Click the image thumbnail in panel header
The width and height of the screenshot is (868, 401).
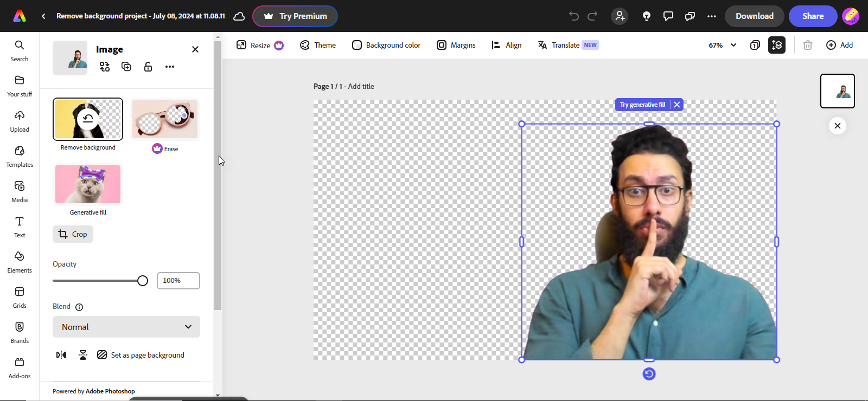tap(70, 58)
